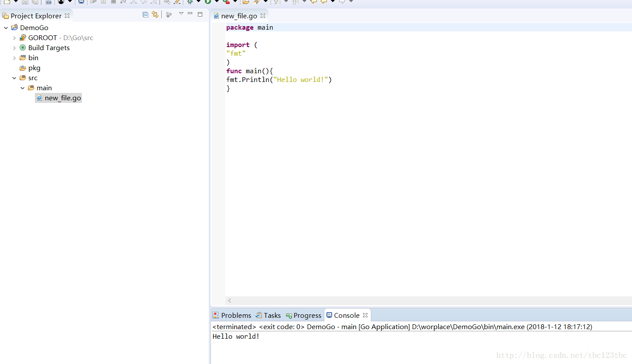Open the dropdown beside the Run button

tap(216, 2)
